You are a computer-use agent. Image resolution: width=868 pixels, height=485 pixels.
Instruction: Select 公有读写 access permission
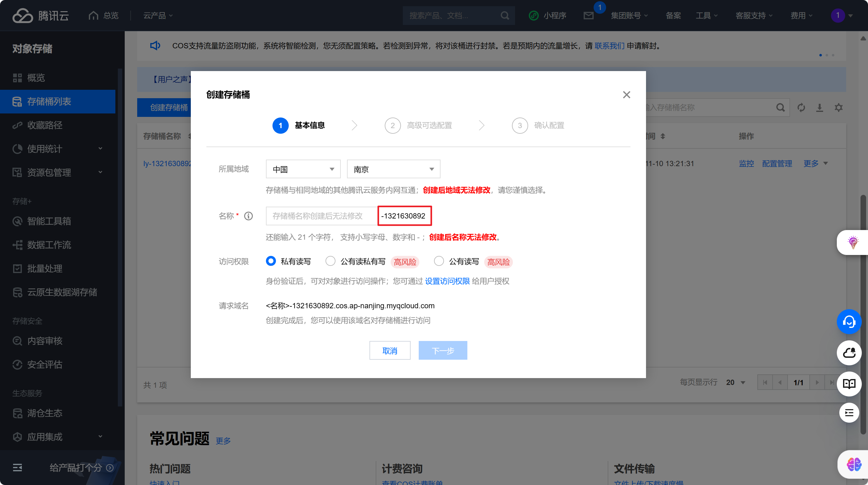[x=438, y=261]
